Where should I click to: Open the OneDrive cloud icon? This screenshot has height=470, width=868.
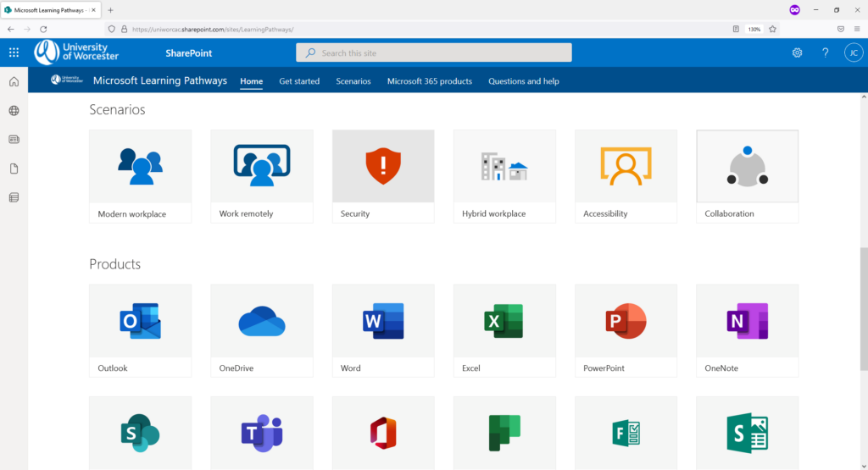coord(262,321)
